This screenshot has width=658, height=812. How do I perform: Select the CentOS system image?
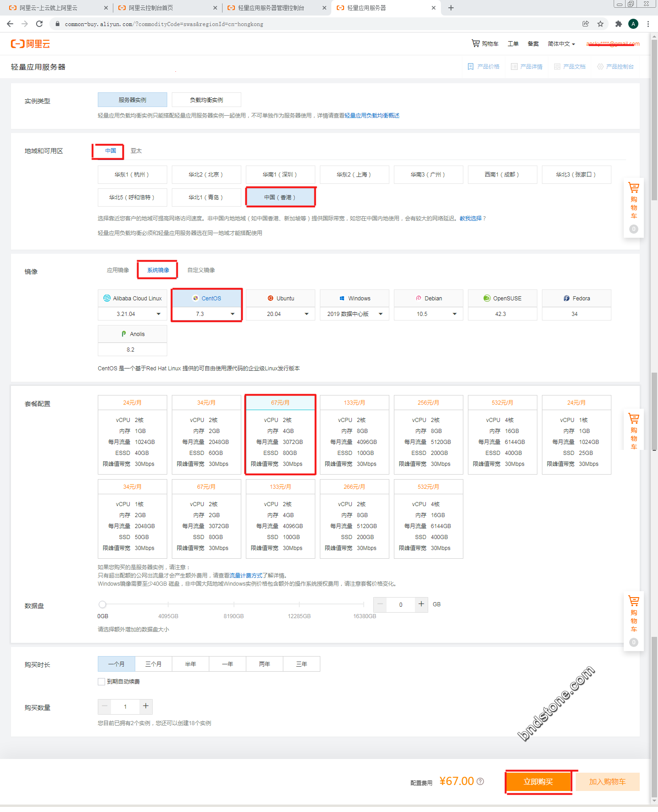tap(207, 298)
